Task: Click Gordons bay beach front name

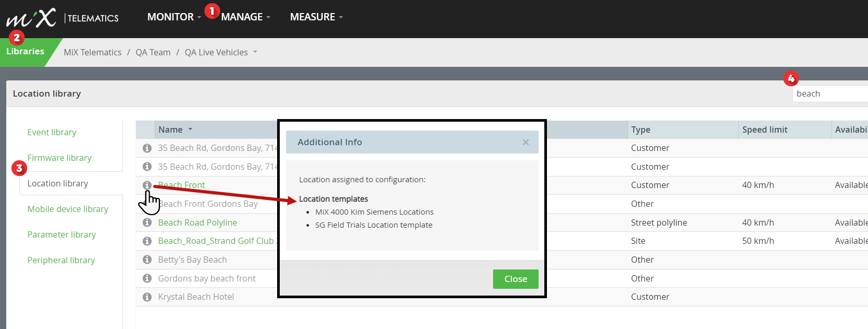Action: 207,279
